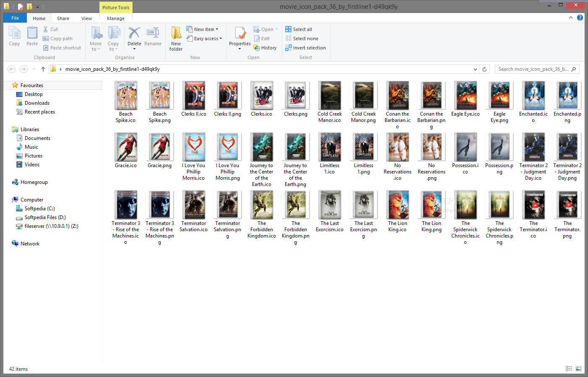Switch to large thumbnails view icon
588x377 pixels.
(x=578, y=369)
